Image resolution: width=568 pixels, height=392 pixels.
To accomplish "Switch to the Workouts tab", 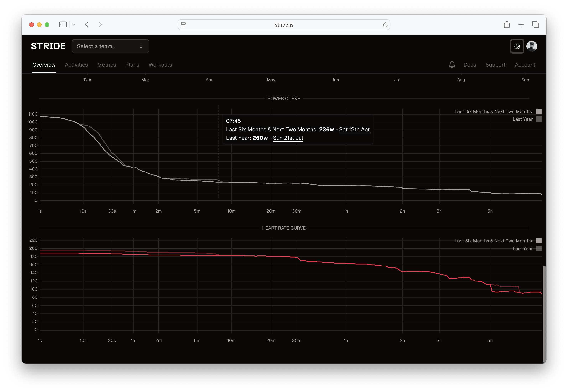I will [x=160, y=65].
